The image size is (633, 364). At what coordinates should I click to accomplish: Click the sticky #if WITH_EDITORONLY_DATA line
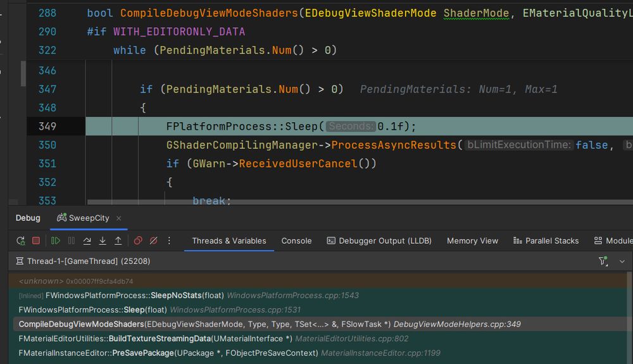(166, 32)
